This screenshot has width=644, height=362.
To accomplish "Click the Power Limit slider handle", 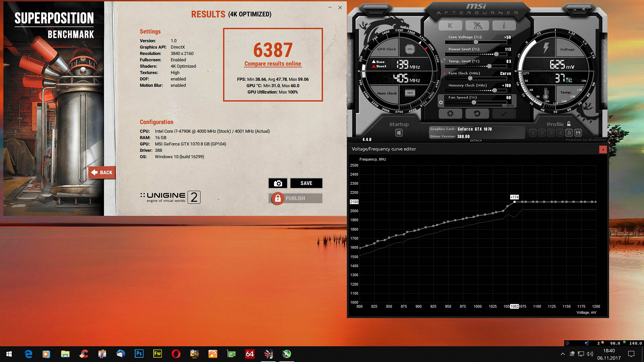I will 496,54.
